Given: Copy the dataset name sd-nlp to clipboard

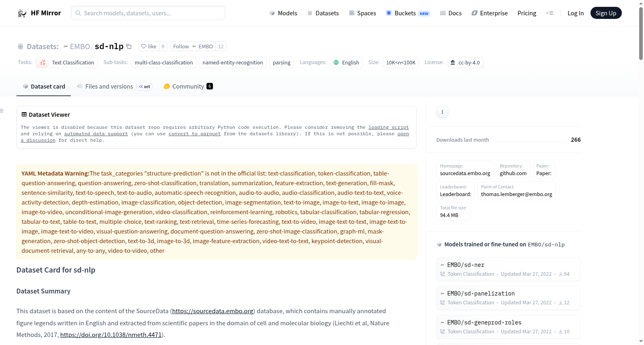Looking at the screenshot, I should [129, 46].
